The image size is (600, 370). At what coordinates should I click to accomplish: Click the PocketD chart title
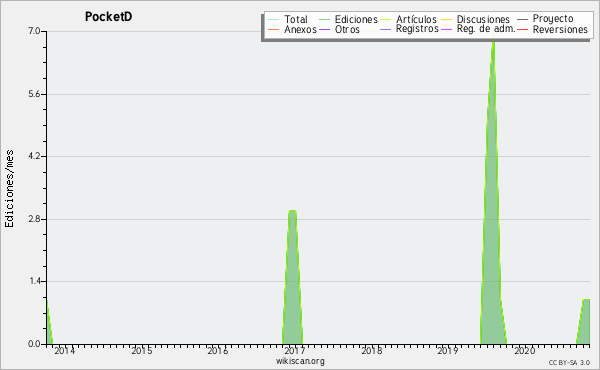(108, 17)
